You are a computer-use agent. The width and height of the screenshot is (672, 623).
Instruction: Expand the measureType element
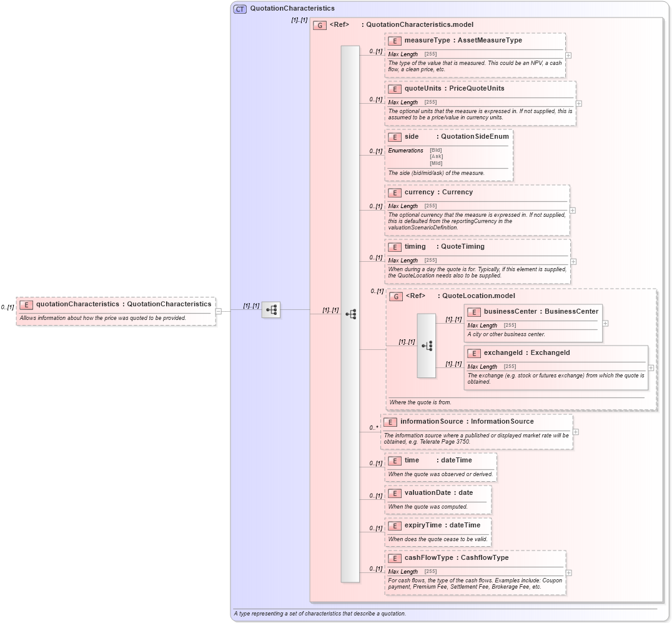568,56
